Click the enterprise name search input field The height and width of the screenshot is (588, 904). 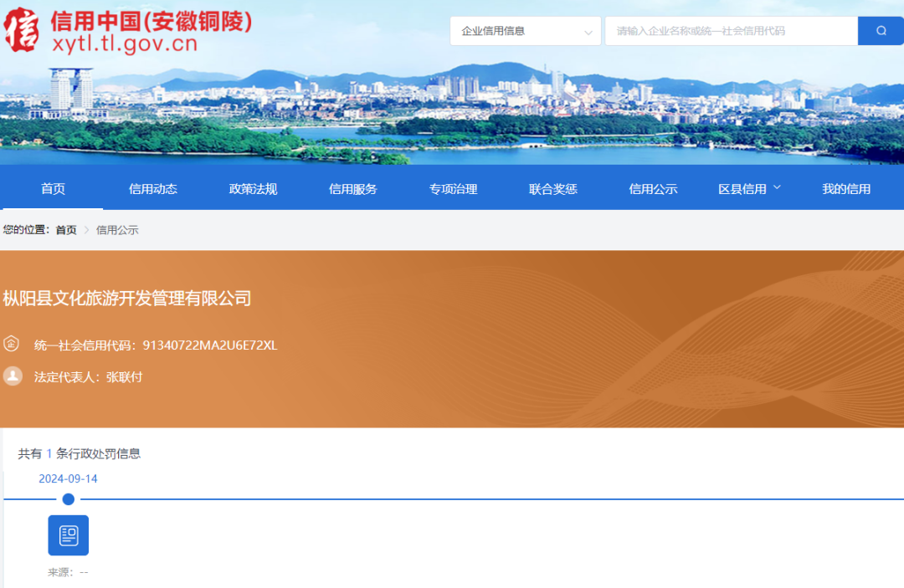click(730, 31)
